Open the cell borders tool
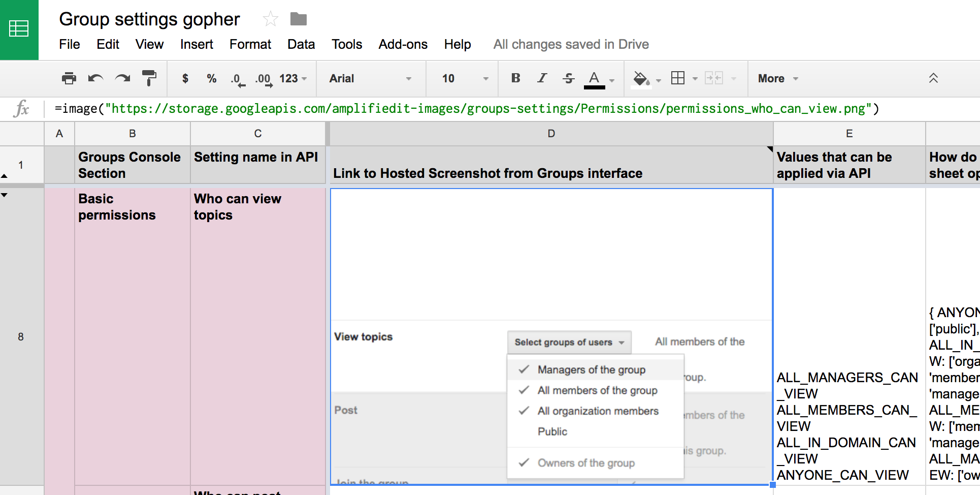 click(678, 78)
